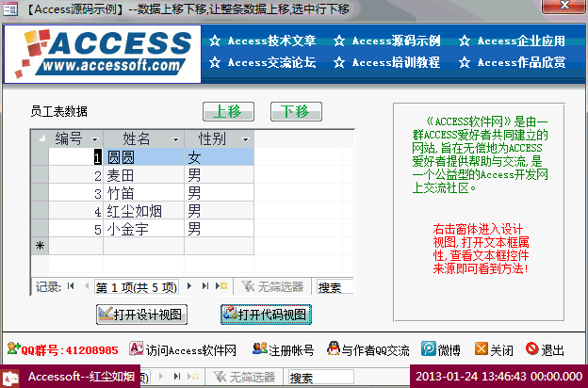Viewport: 588px width, 388px height.
Task: Click outer form's last record icon at bottom
Action: (x=176, y=376)
